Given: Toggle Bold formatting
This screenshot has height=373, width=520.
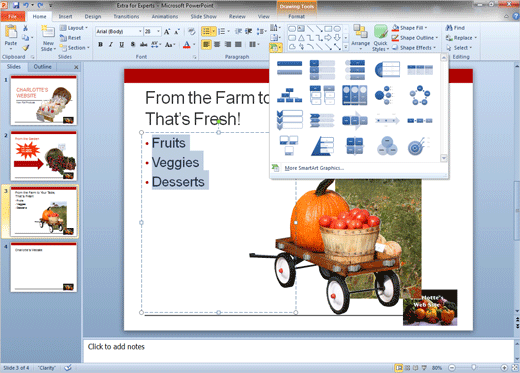Looking at the screenshot, I should (x=100, y=44).
